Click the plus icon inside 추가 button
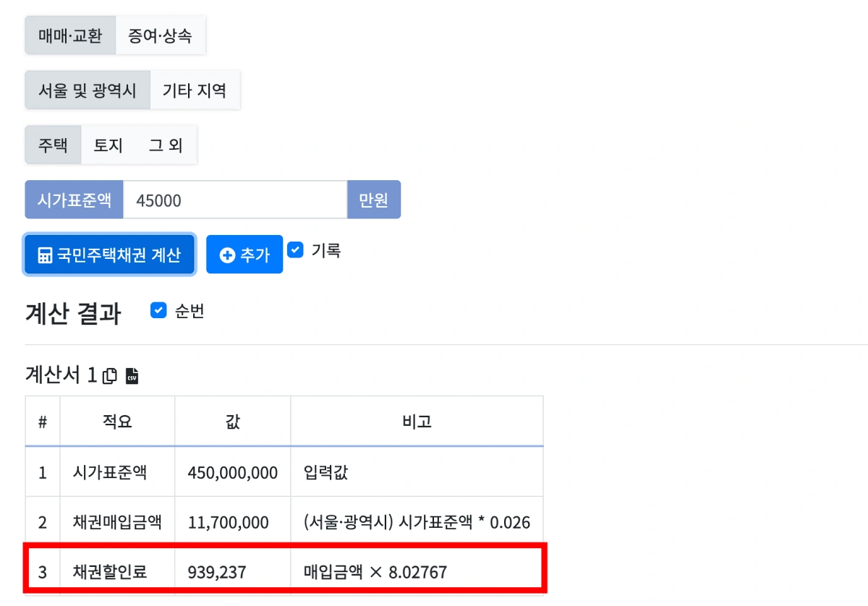This screenshot has width=868, height=606. coord(227,254)
